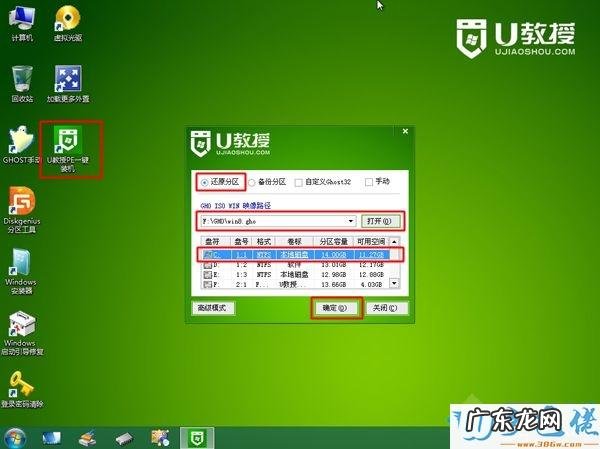Close the U教授 dialog with the X

pos(405,131)
